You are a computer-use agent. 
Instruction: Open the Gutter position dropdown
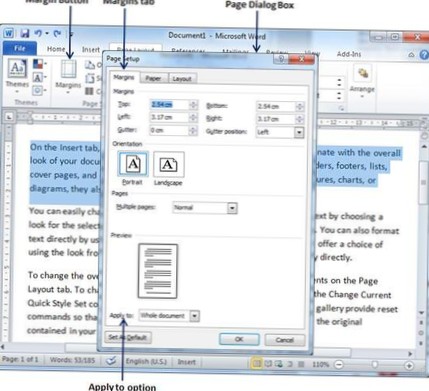(299, 132)
